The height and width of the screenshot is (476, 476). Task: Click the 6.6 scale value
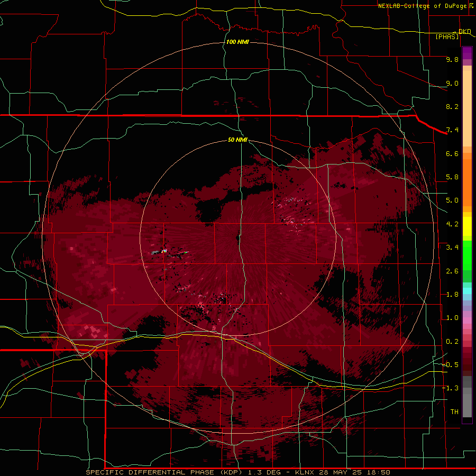(452, 153)
